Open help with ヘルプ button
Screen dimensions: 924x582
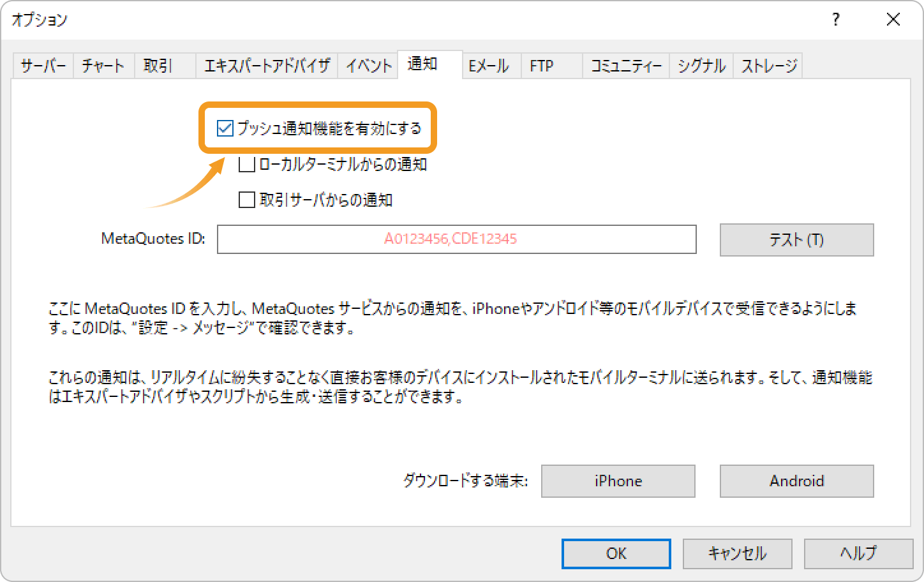point(858,553)
